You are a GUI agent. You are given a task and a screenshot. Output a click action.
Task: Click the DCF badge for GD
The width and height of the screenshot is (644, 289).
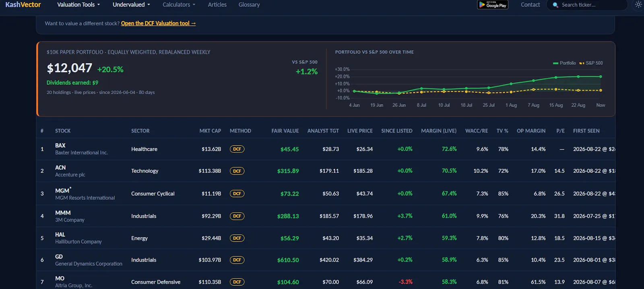pos(237,260)
